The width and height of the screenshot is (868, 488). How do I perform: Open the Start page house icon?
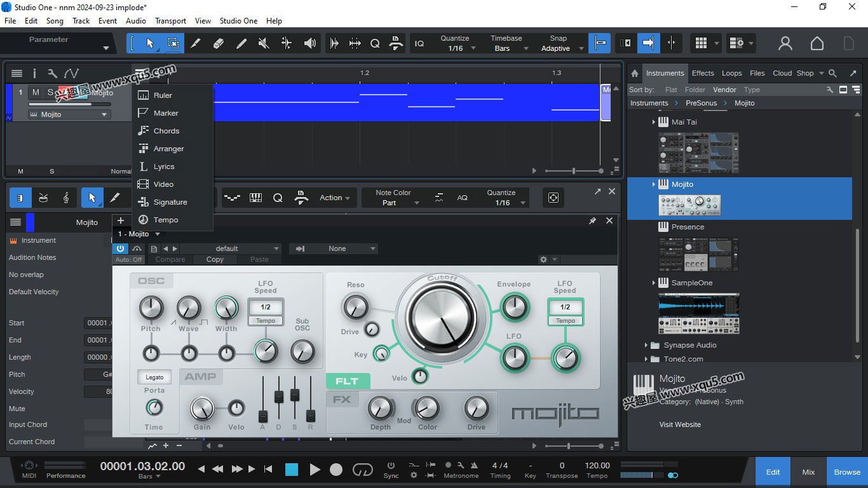click(817, 43)
